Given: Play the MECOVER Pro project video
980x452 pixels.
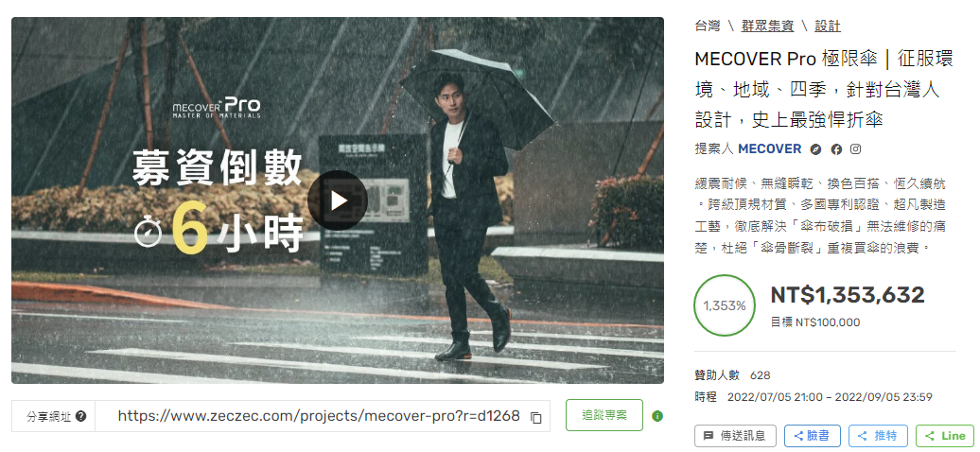Looking at the screenshot, I should tap(338, 200).
